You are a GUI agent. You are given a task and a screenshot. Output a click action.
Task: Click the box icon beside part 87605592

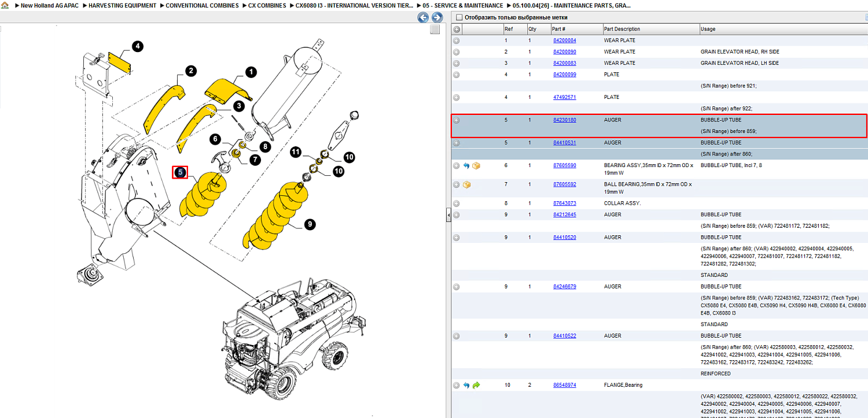466,185
